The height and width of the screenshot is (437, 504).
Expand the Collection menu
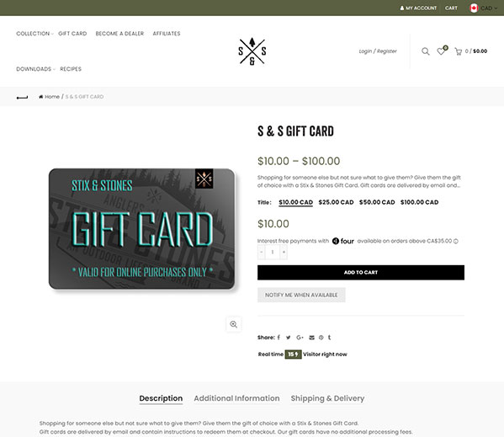(34, 34)
